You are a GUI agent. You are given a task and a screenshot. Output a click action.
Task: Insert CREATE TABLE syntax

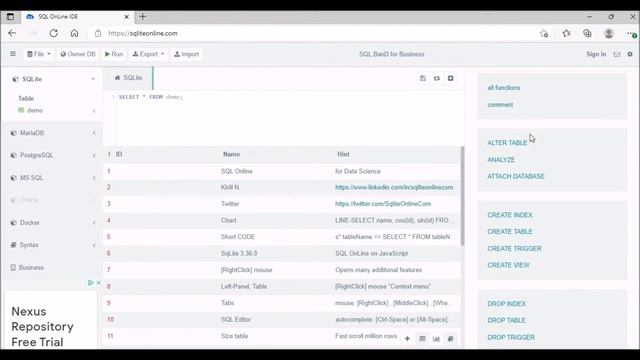tap(510, 231)
